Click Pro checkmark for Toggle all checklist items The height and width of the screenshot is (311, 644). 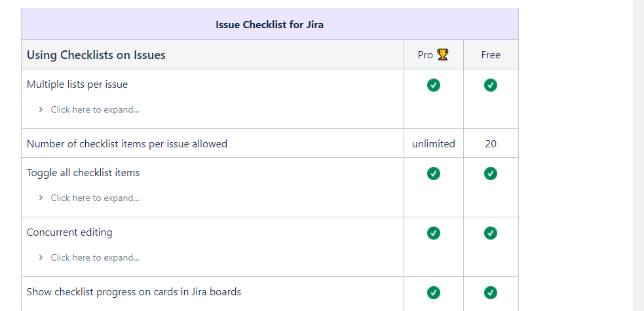[433, 174]
